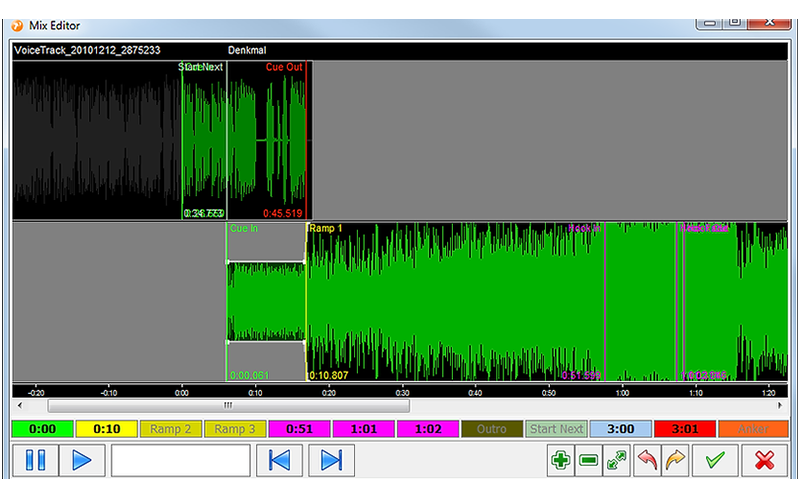Click the Start Next marker on the voice track
The image size is (800, 500).
click(x=201, y=67)
